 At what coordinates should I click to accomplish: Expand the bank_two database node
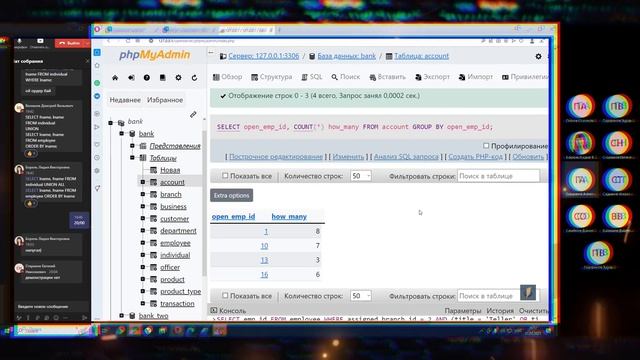click(121, 316)
